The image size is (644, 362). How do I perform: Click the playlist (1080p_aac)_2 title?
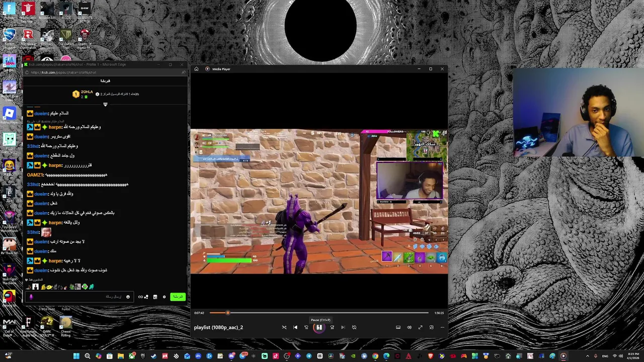pos(218,327)
